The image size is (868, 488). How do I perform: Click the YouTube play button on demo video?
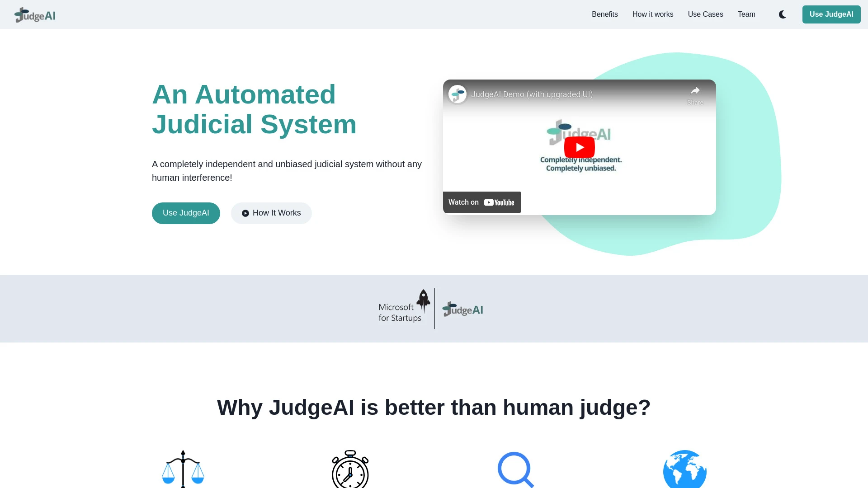(x=580, y=147)
